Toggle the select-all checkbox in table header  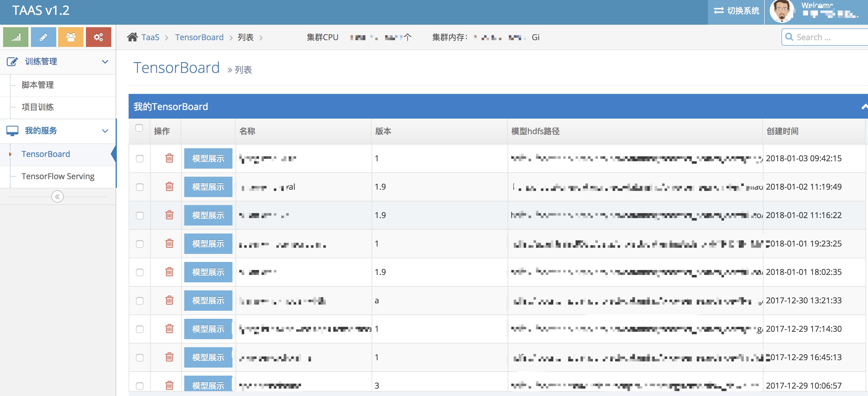point(139,128)
